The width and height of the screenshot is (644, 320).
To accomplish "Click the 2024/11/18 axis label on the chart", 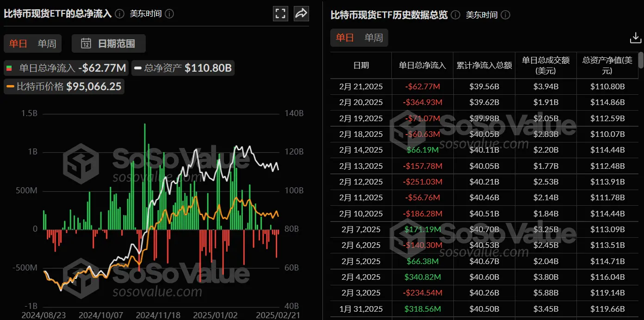I will coord(158,314).
